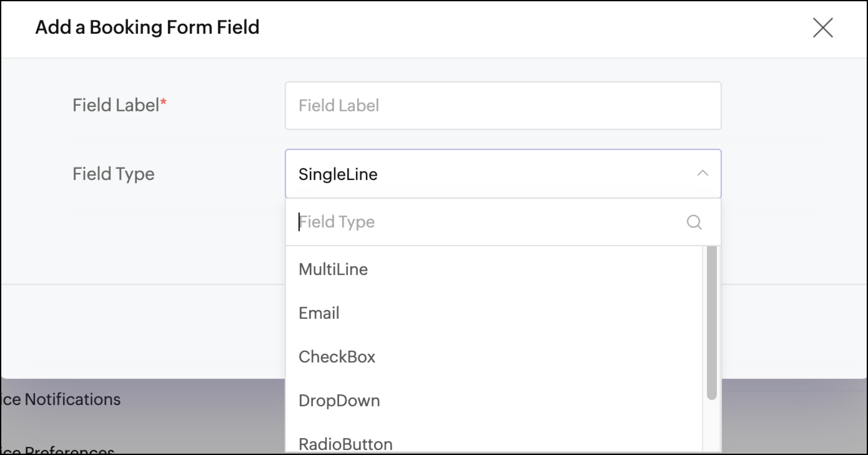Collapse the SingleLine Field Type dropdown
The height and width of the screenshot is (455, 868).
click(503, 174)
